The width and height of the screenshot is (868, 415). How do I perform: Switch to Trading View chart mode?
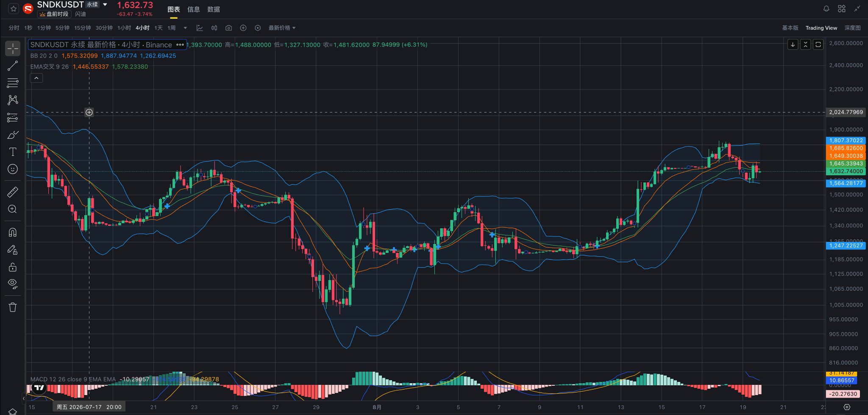pos(821,28)
